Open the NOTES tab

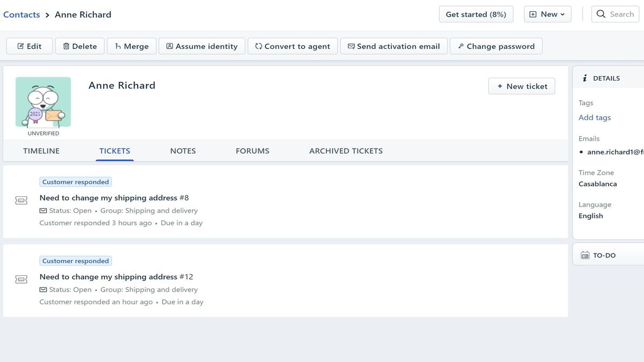[183, 151]
